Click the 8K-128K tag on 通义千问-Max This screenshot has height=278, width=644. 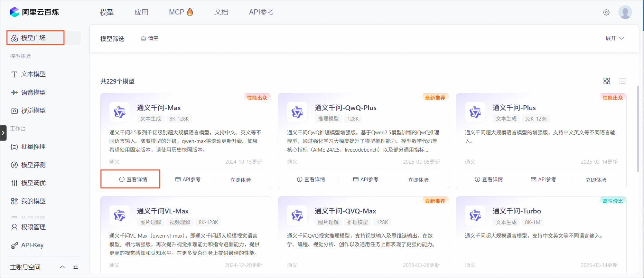(x=179, y=119)
